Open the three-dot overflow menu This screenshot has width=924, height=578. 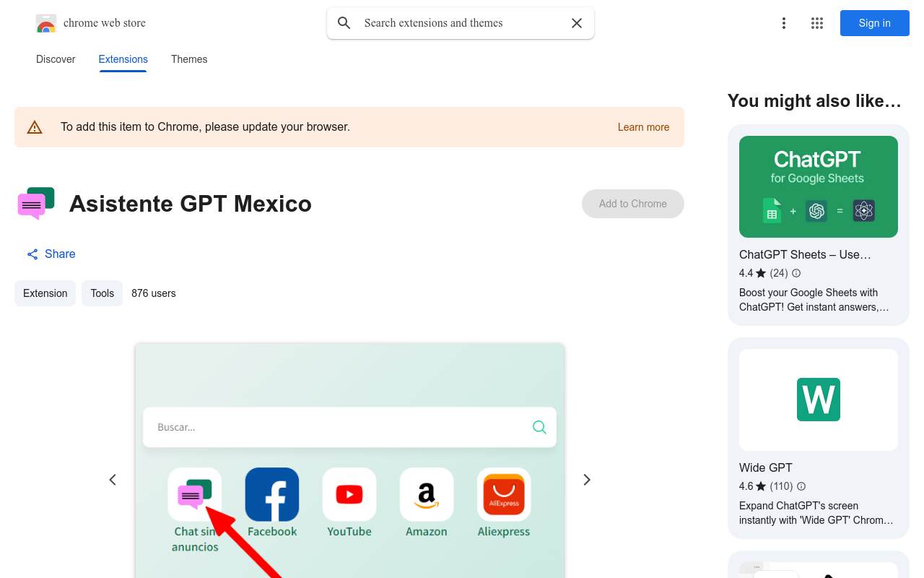point(784,23)
